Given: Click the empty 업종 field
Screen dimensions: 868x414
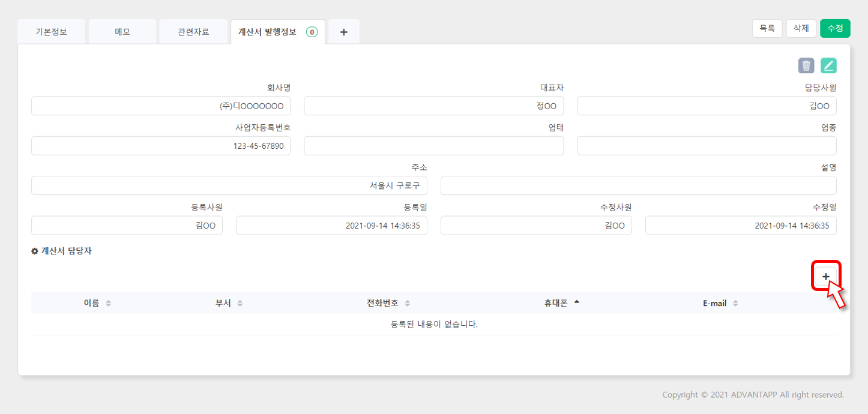Looking at the screenshot, I should [707, 146].
